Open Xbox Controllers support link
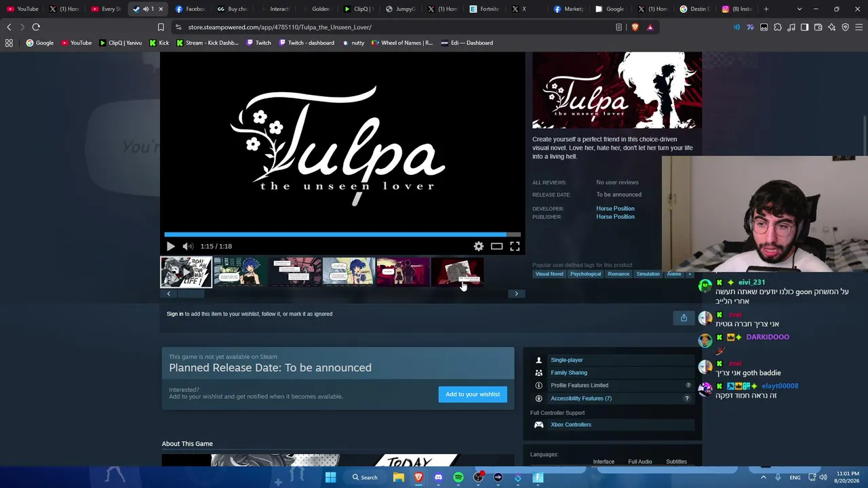 (x=571, y=425)
